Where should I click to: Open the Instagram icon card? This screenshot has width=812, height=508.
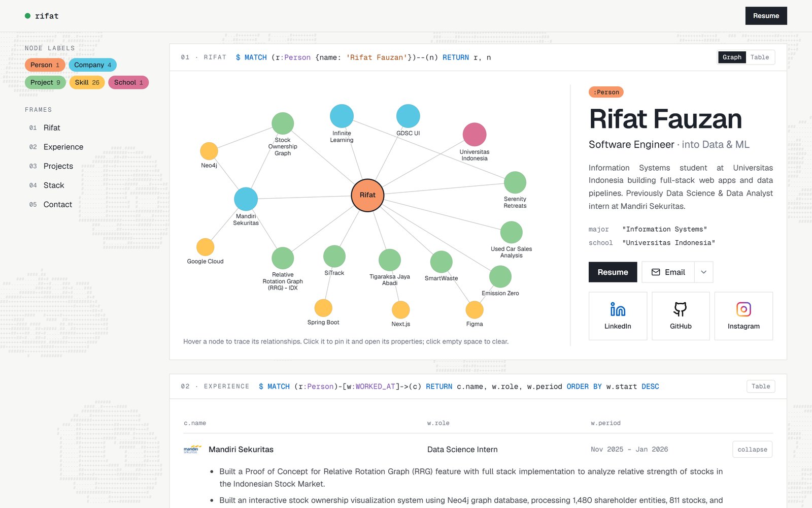[x=743, y=316]
